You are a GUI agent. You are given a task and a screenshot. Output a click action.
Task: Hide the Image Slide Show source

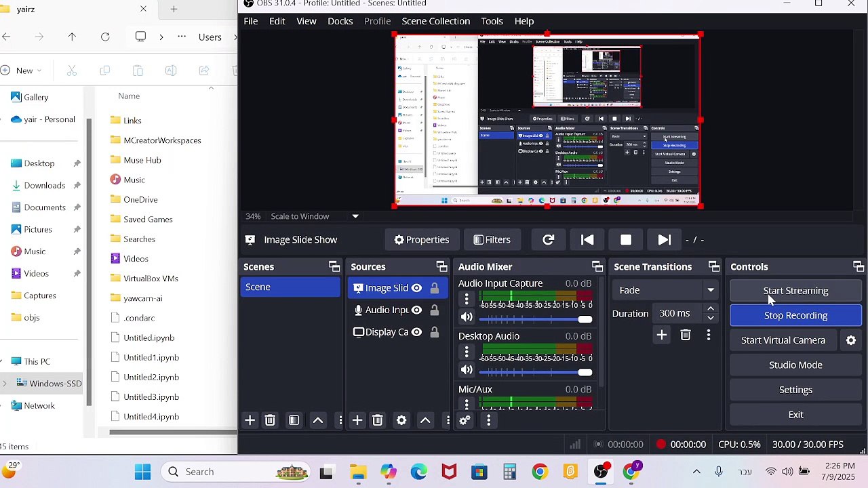[416, 288]
